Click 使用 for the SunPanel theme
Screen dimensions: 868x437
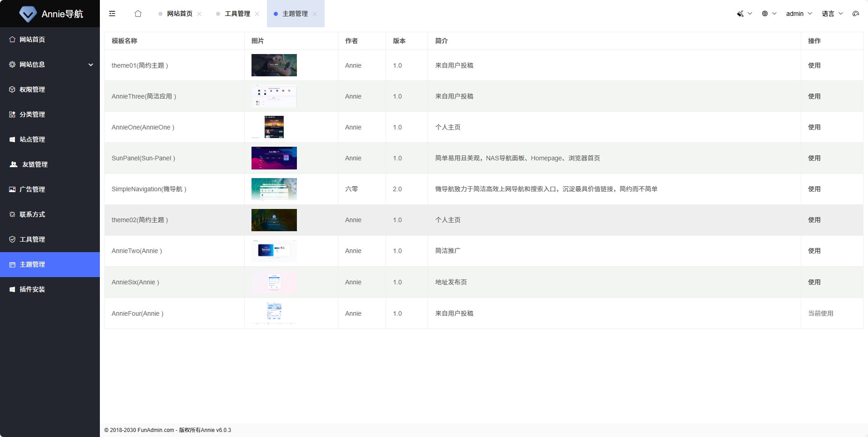(x=814, y=158)
